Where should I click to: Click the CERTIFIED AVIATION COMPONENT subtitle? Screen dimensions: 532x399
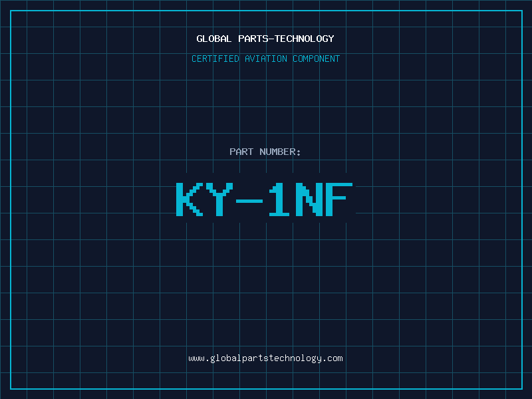click(x=265, y=59)
